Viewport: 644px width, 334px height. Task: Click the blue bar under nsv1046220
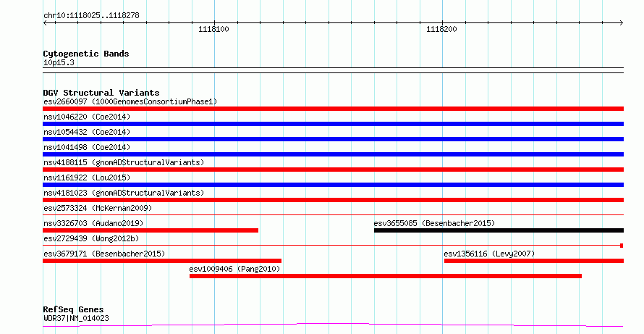click(333, 124)
